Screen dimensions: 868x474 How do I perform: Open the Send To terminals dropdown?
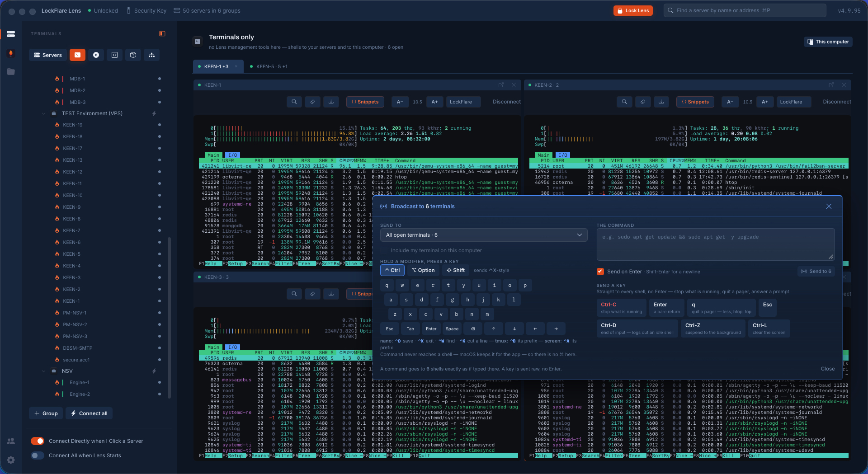(484, 235)
